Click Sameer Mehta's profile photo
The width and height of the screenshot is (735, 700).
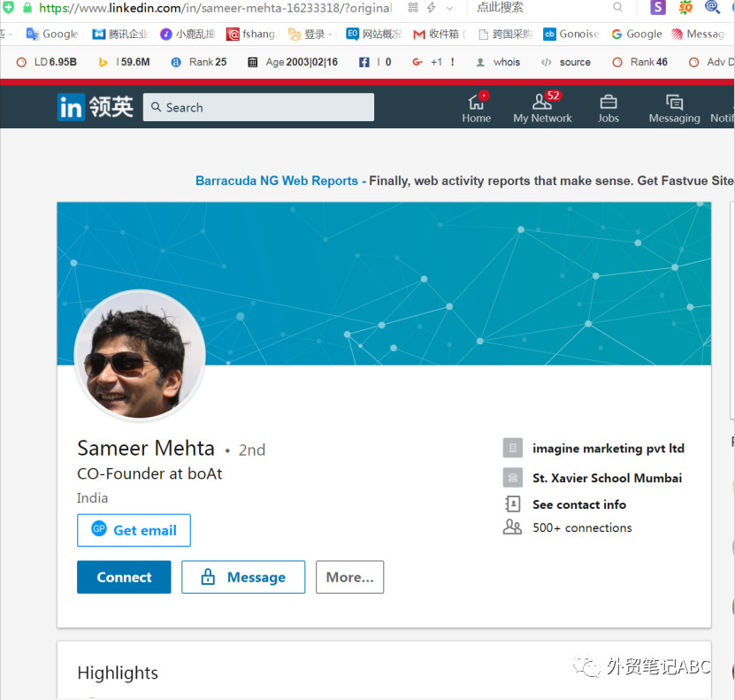[x=140, y=355]
